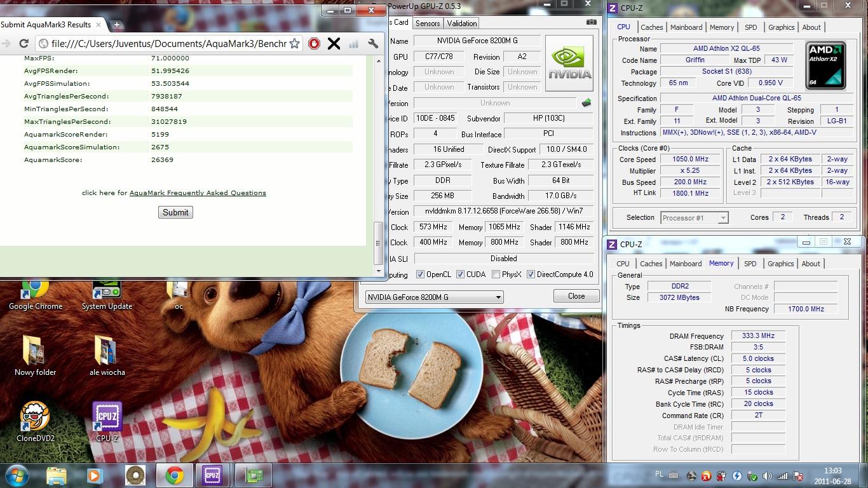This screenshot has height=488, width=868.
Task: Select the 'ale wiocha' desktop folder
Action: click(107, 355)
